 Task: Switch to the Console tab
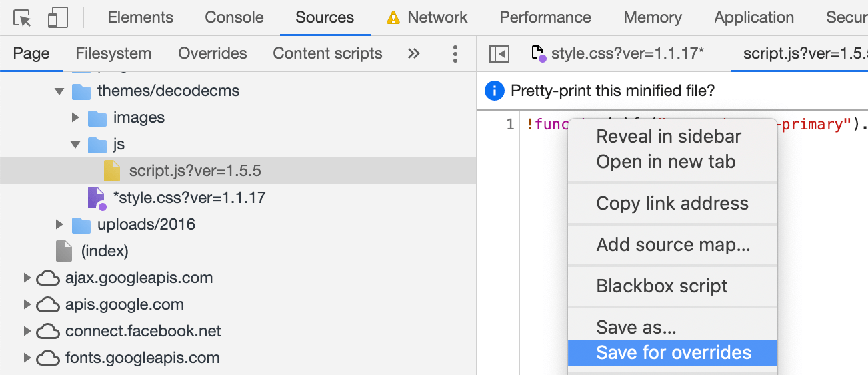tap(234, 18)
